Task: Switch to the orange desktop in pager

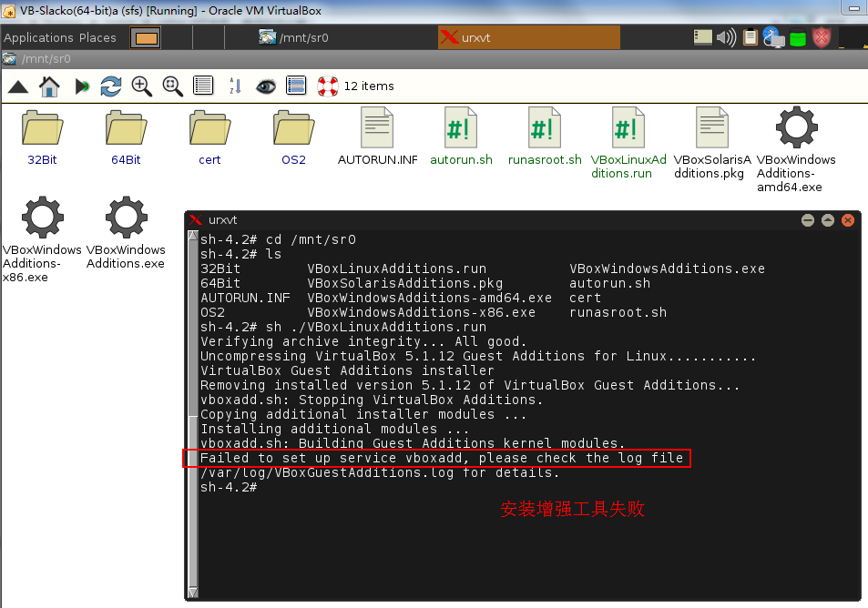Action: (146, 37)
